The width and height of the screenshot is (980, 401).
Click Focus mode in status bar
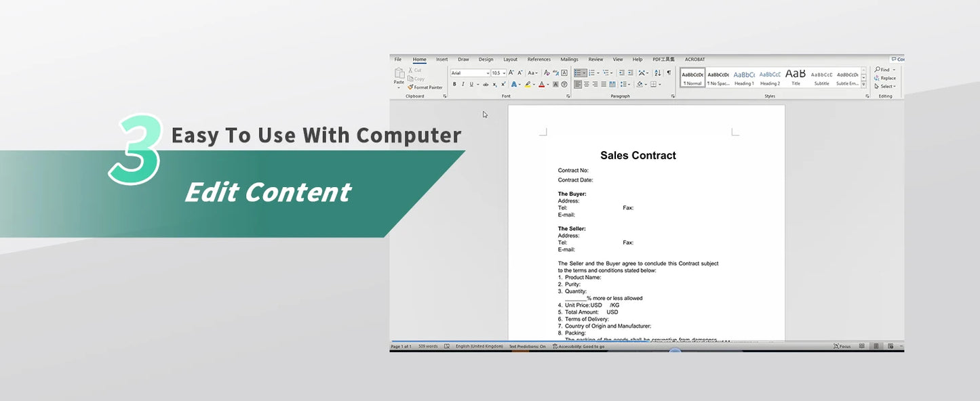click(x=842, y=346)
